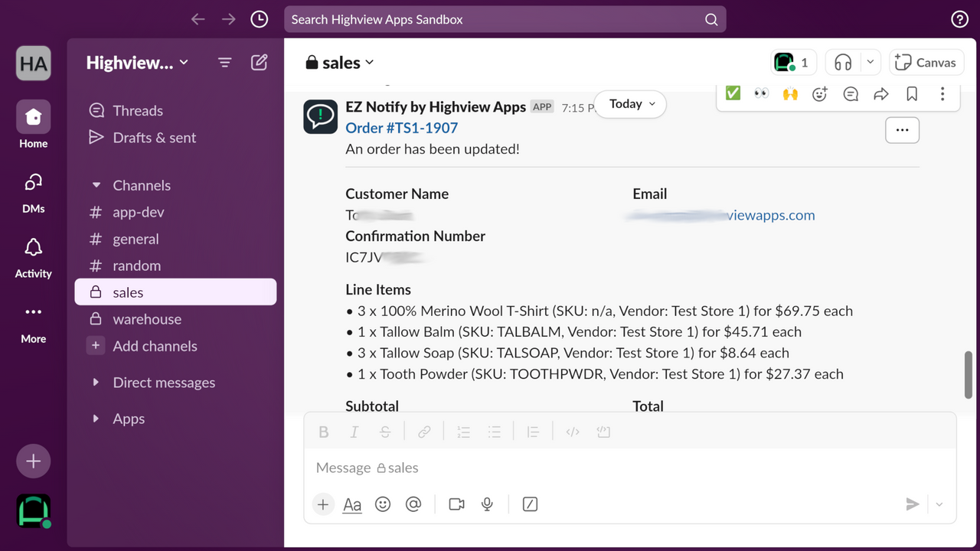The width and height of the screenshot is (980, 551).
Task: Switch to the warehouse channel
Action: tap(175, 319)
